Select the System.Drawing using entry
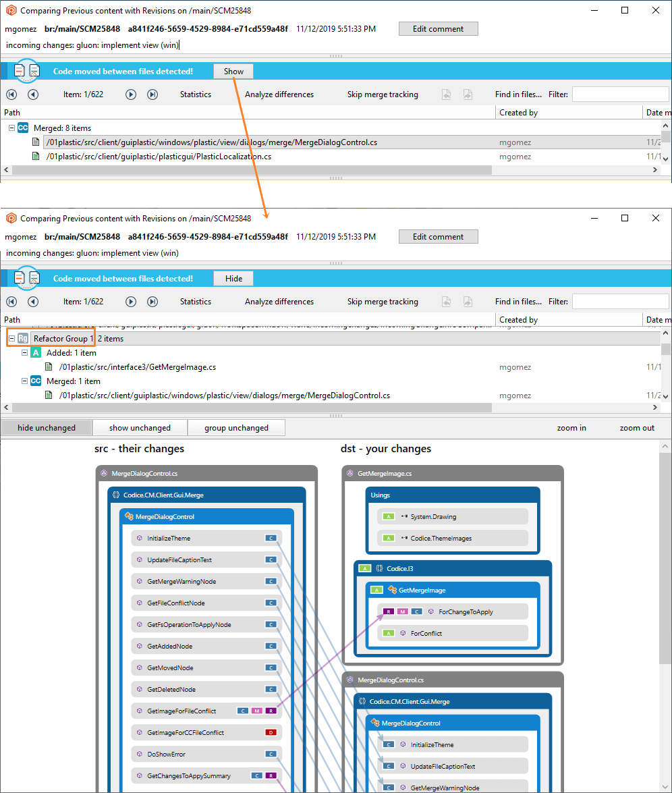 point(453,517)
